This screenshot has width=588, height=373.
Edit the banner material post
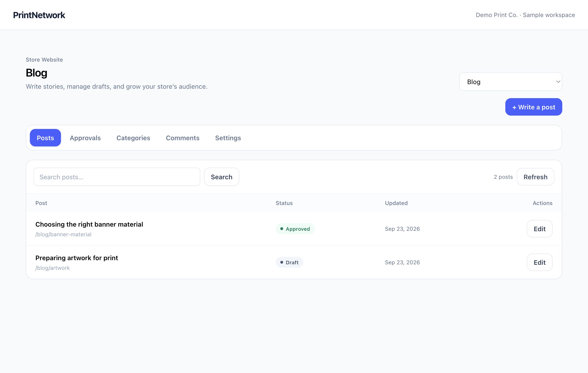pyautogui.click(x=539, y=229)
